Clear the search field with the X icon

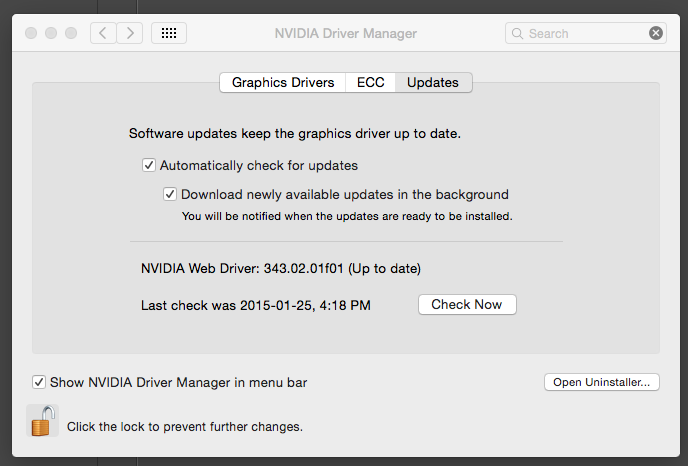click(656, 33)
